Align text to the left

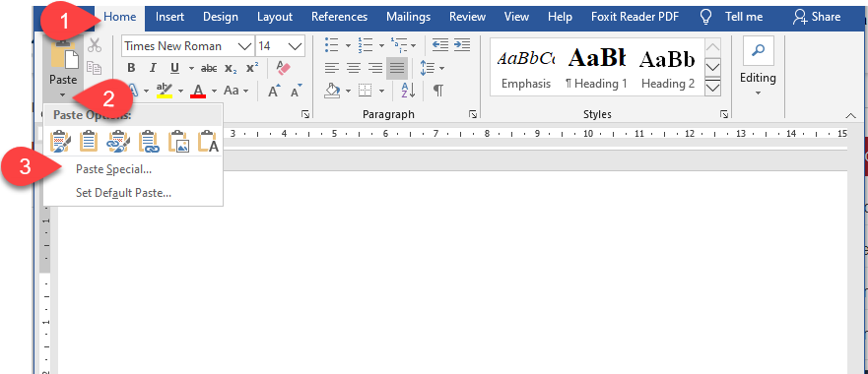[x=332, y=68]
